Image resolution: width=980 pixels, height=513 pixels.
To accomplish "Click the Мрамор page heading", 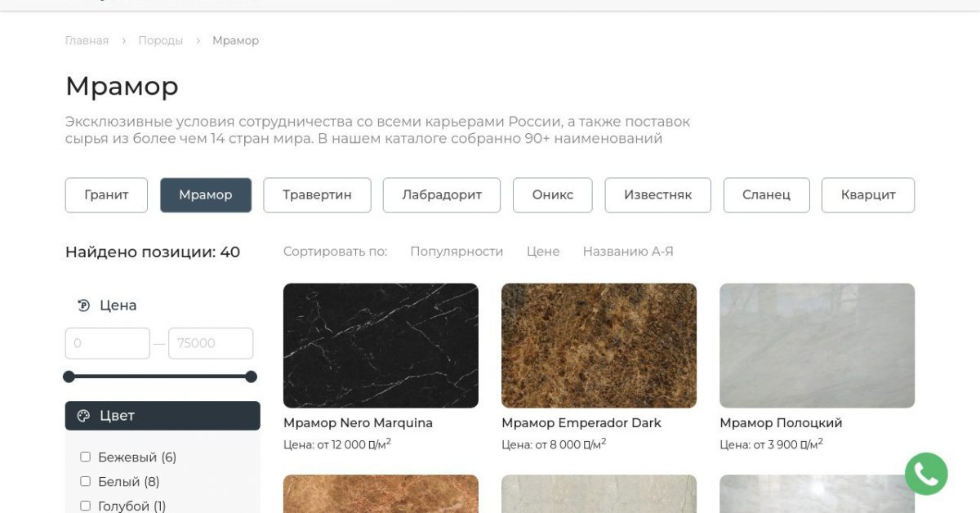I will (x=122, y=86).
